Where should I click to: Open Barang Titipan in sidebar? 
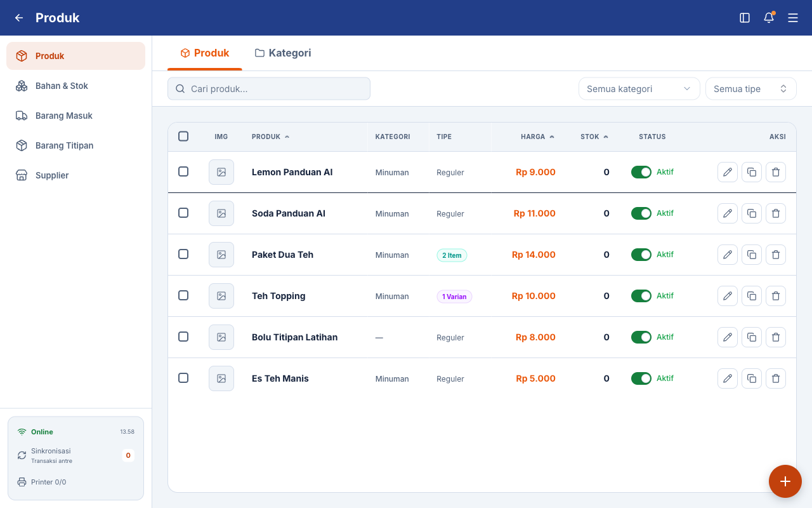coord(76,145)
